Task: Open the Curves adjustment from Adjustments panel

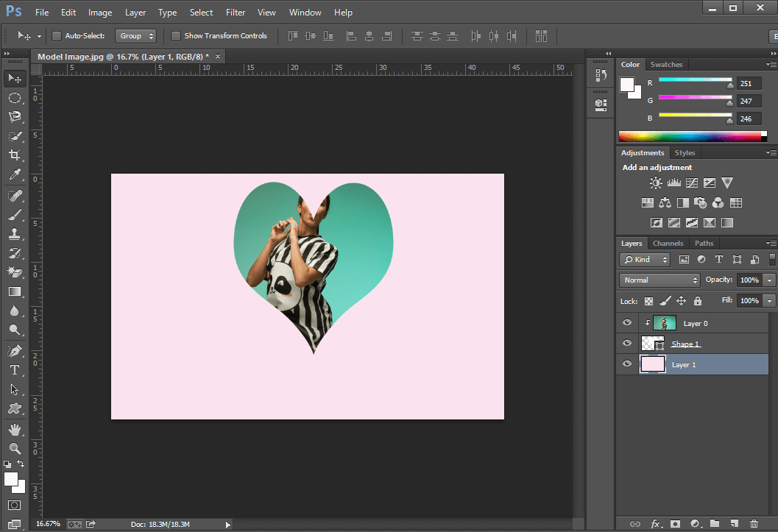Action: pos(692,182)
